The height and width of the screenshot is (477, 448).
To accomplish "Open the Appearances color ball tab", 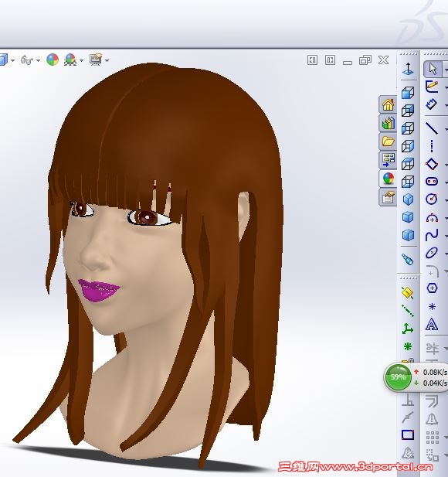I will [x=388, y=179].
